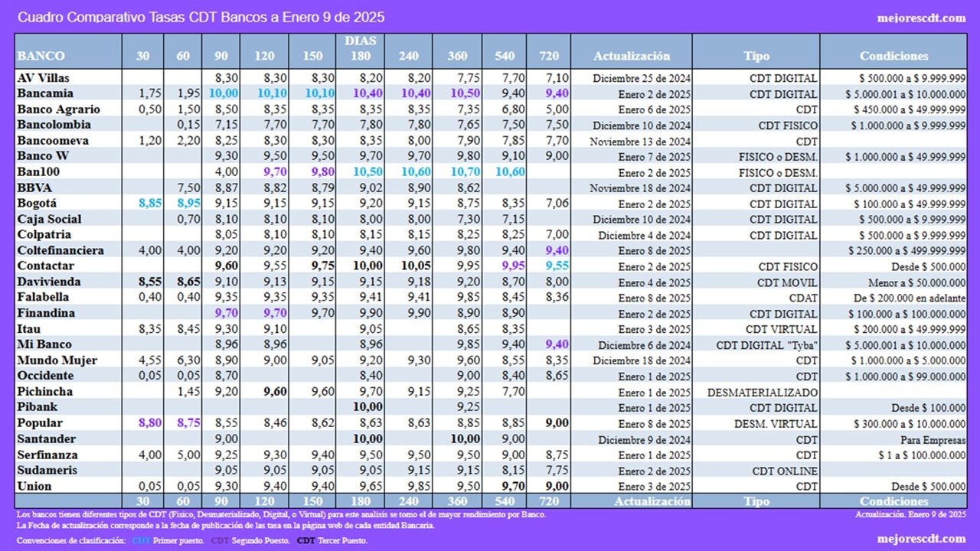Click the mejorescdt.com link at top right
The height and width of the screenshot is (551, 980).
(x=921, y=18)
